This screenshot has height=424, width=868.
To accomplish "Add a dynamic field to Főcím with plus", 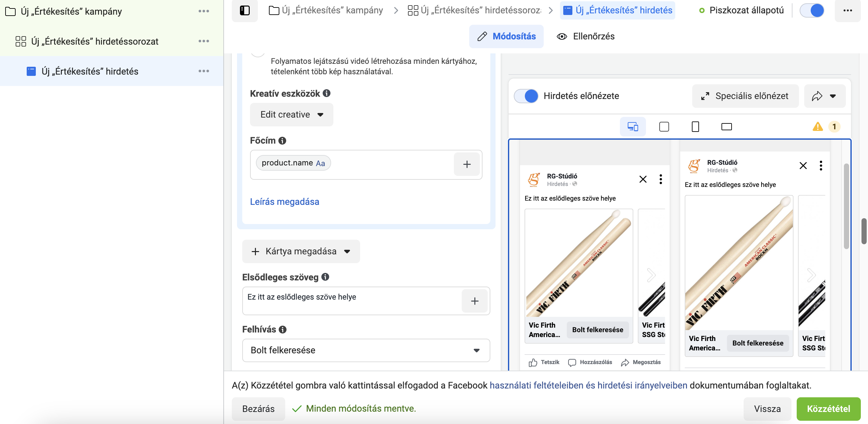I will (x=467, y=164).
